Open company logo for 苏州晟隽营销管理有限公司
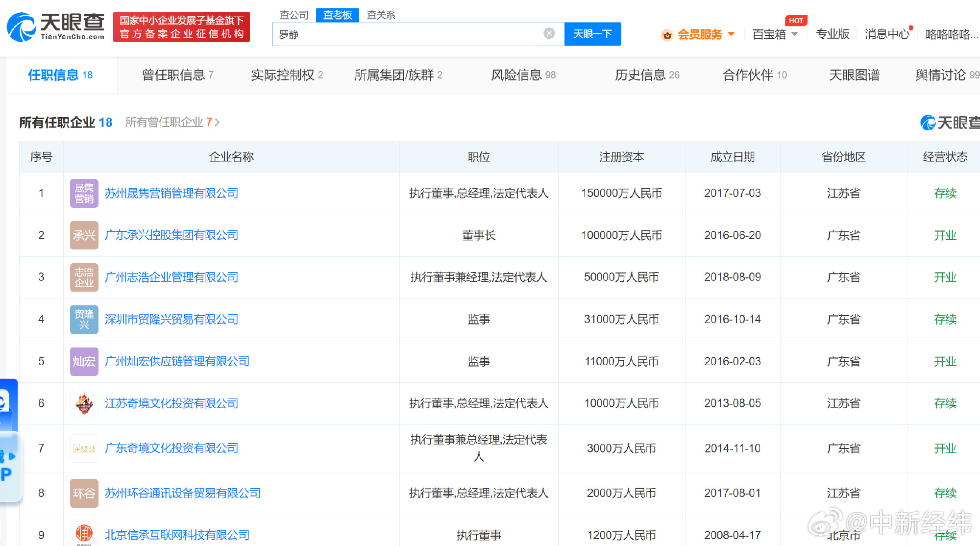This screenshot has width=980, height=546. pyautogui.click(x=84, y=194)
